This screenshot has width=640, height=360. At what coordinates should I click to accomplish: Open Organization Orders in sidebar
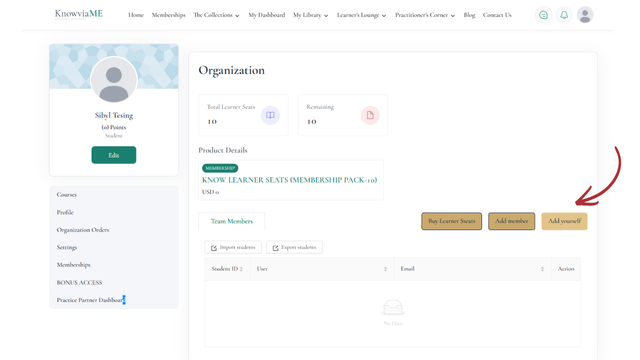click(x=83, y=230)
